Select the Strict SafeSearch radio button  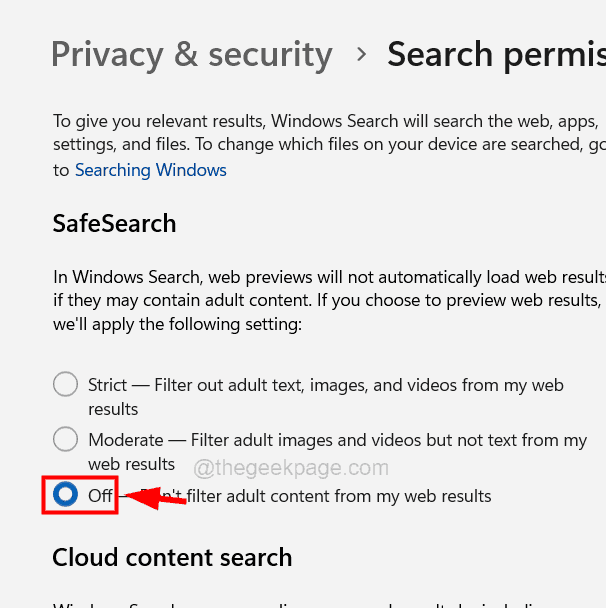tap(65, 384)
